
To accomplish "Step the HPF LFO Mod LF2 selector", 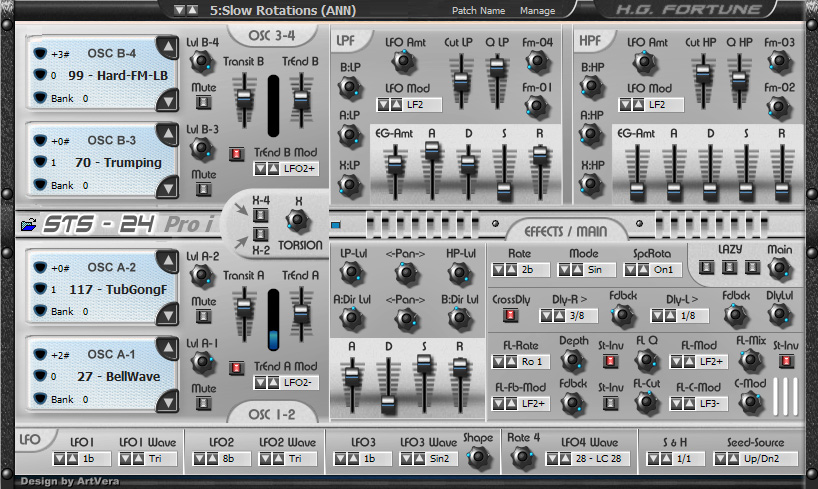I will click(651, 105).
